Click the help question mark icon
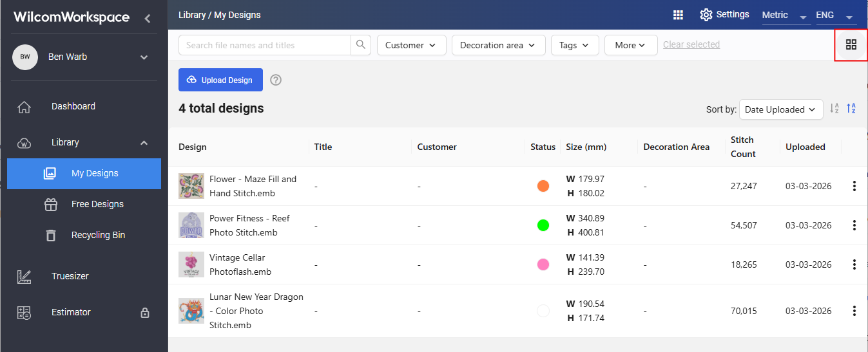 point(276,80)
